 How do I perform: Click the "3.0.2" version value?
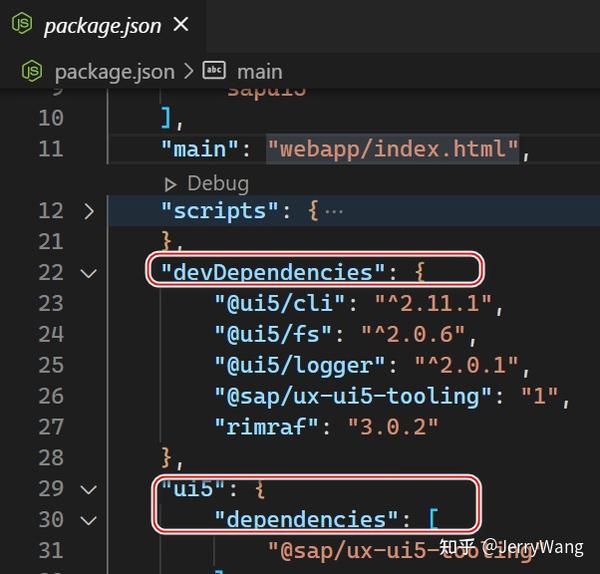pos(393,427)
